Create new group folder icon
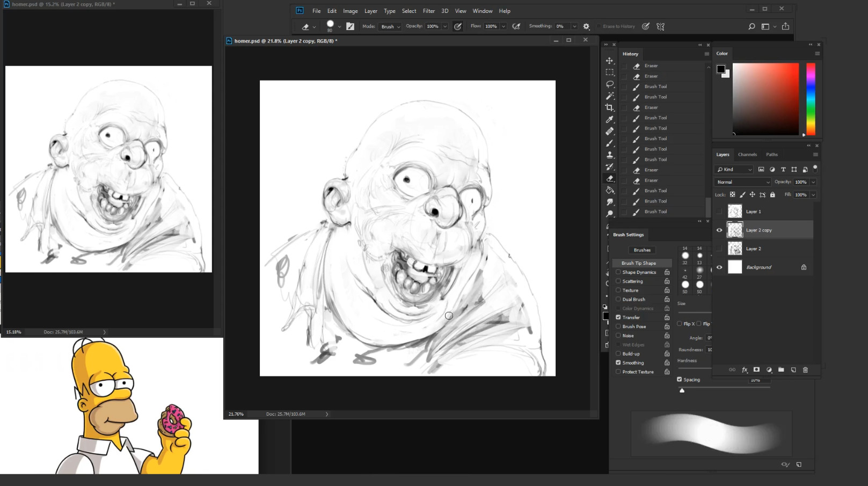The width and height of the screenshot is (868, 486). [781, 369]
